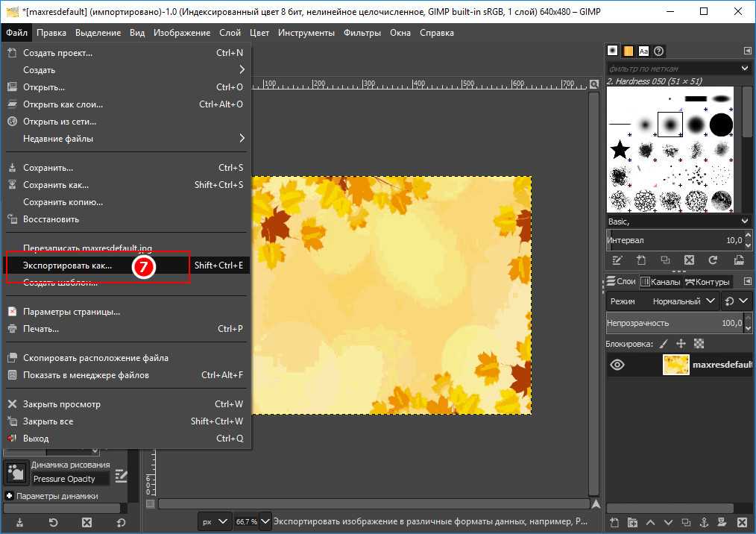Click the edit brush icon

tap(617, 260)
